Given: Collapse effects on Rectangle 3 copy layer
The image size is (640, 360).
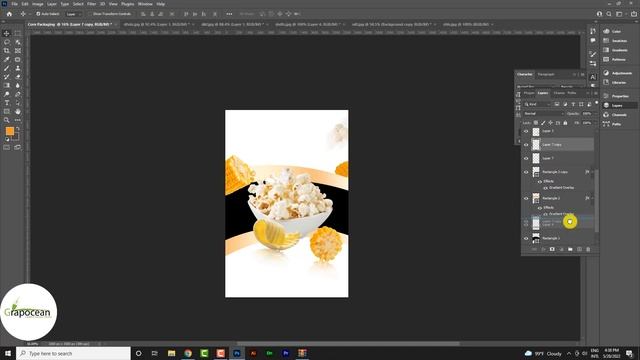Looking at the screenshot, I should [x=592, y=172].
